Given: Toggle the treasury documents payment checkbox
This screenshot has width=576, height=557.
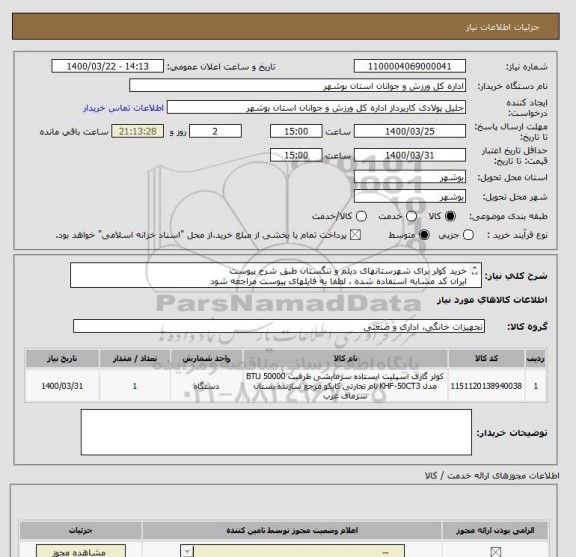Looking at the screenshot, I should coord(355,235).
